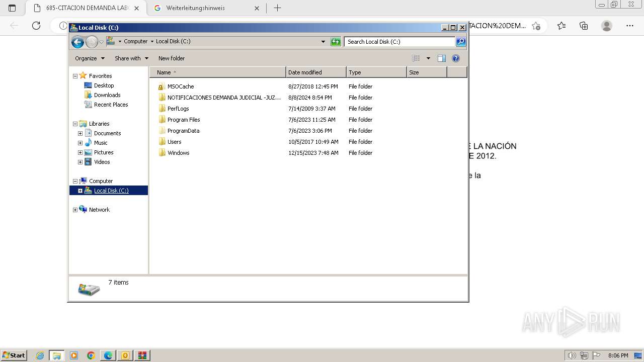The height and width of the screenshot is (362, 644).
Task: Open Edge Favorites icon
Action: tap(561, 26)
